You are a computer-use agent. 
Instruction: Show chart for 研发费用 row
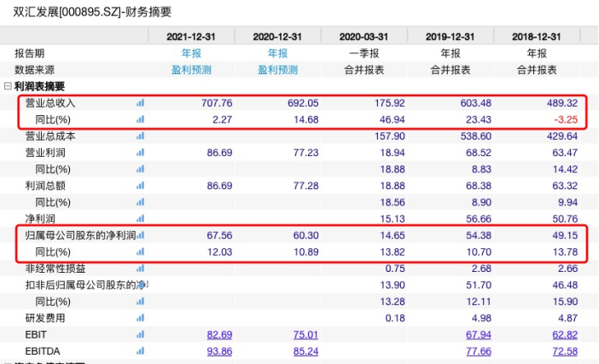click(140, 318)
